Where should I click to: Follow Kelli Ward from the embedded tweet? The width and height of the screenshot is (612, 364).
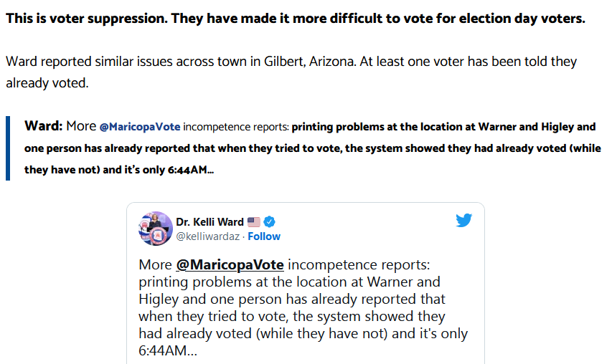(264, 236)
